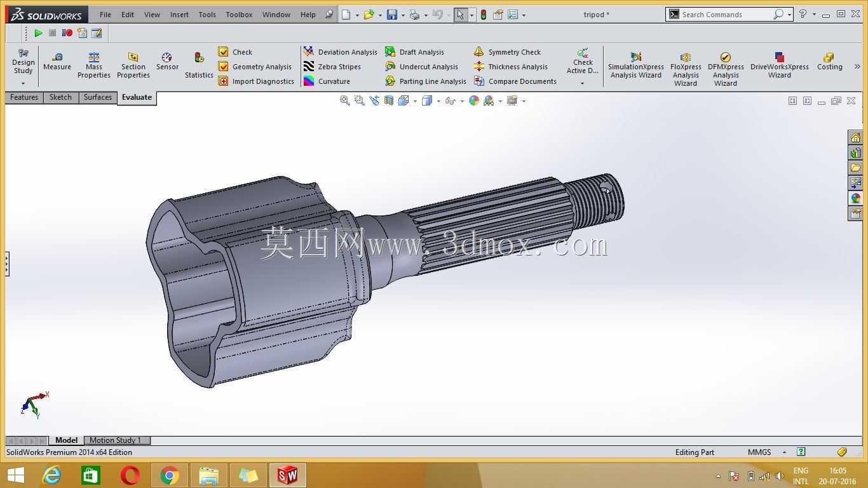
Task: Click the Record/Pause Macro button
Action: 67,33
